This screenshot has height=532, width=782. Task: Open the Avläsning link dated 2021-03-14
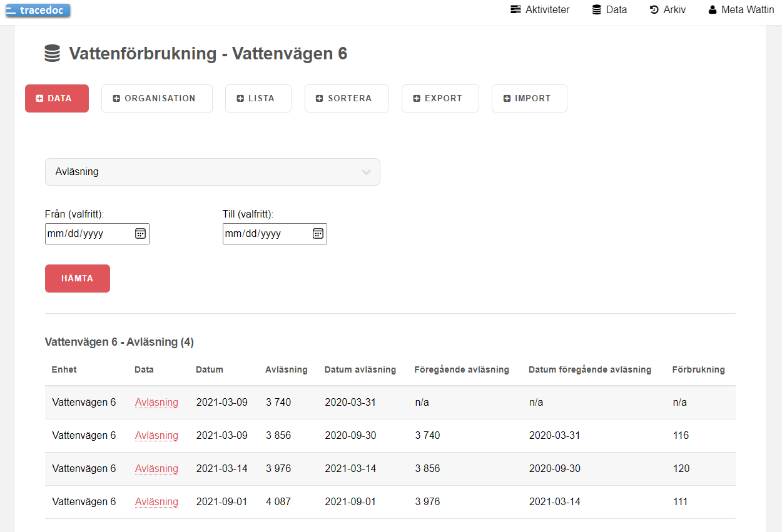156,469
